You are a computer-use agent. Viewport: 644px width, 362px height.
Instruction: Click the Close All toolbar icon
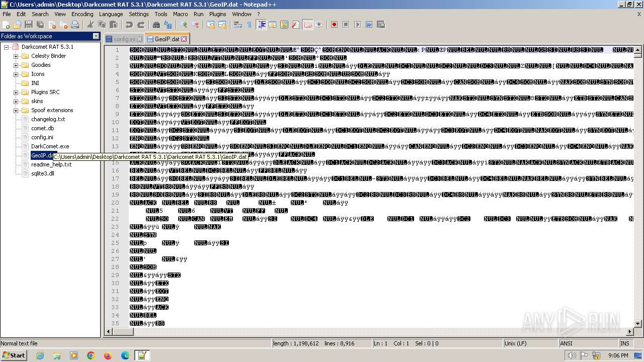[63, 25]
